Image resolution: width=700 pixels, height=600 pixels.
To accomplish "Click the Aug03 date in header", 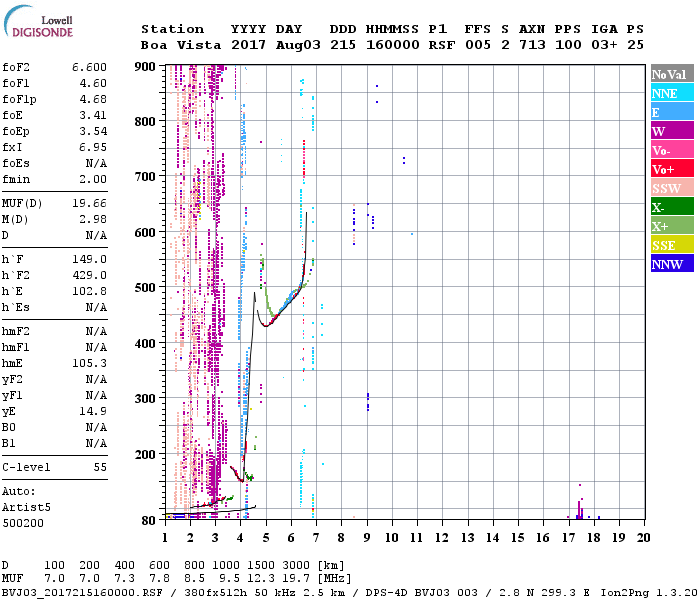I will tap(298, 45).
